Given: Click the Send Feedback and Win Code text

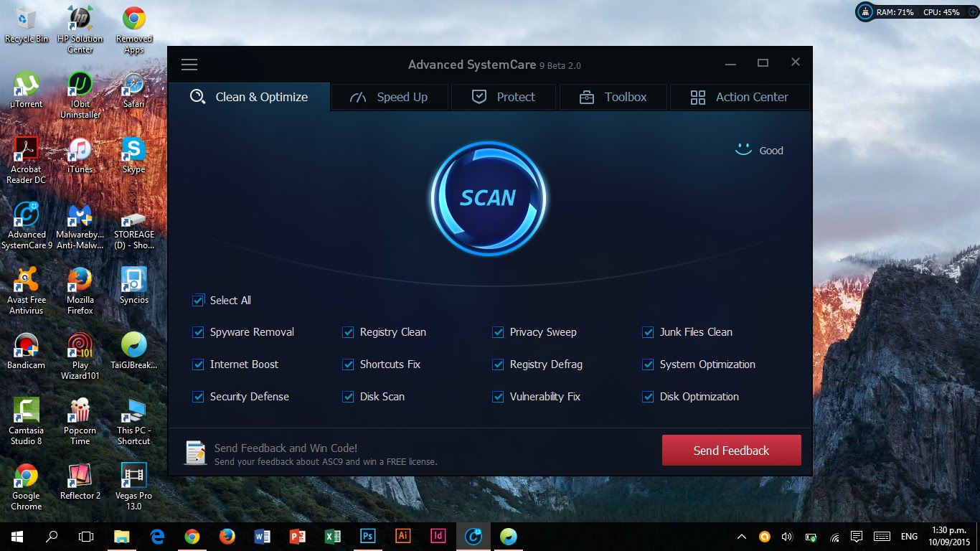Looking at the screenshot, I should (286, 448).
